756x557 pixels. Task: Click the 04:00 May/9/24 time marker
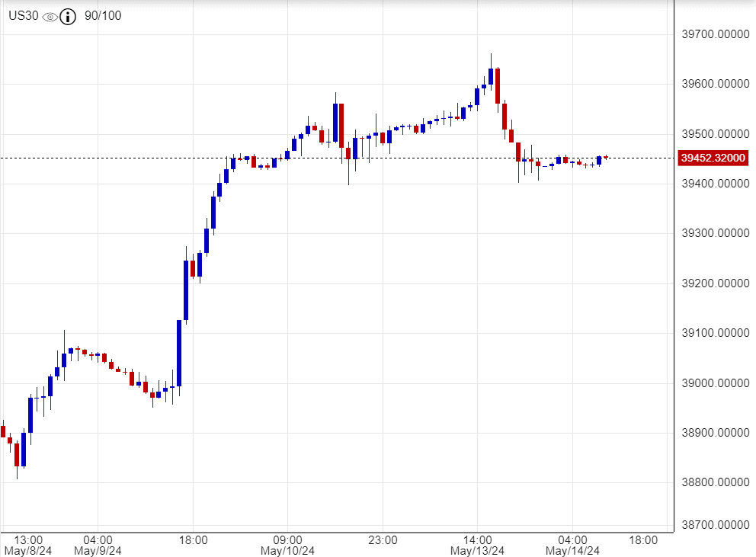(98, 545)
